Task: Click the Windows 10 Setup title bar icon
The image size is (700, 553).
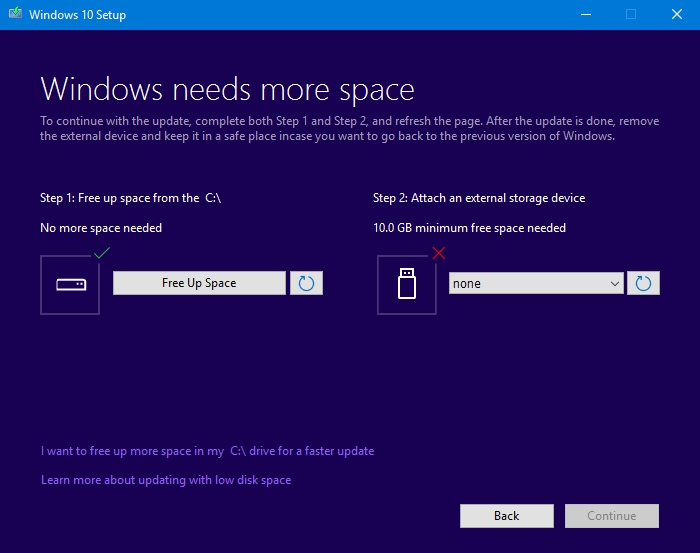Action: [x=15, y=15]
